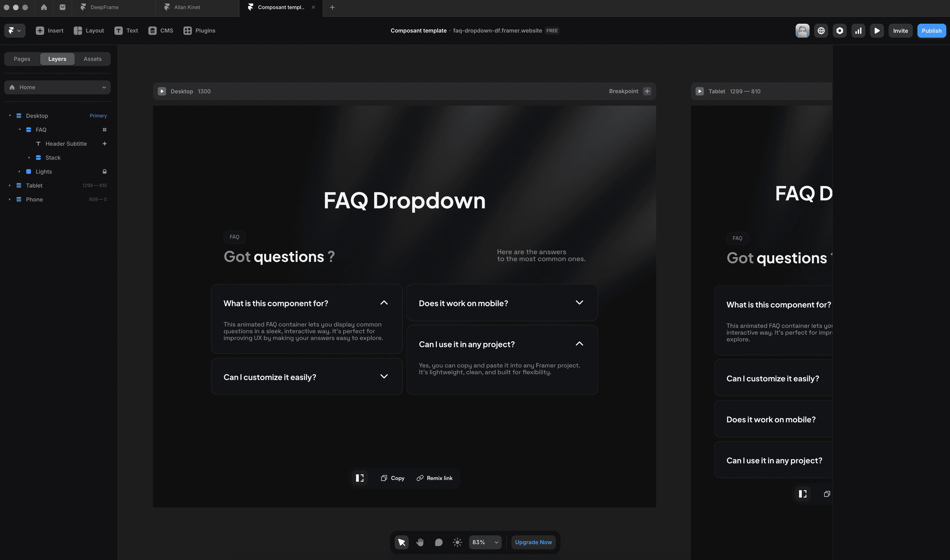
Task: Toggle canvas light/dark theme sun icon
Action: (457, 542)
